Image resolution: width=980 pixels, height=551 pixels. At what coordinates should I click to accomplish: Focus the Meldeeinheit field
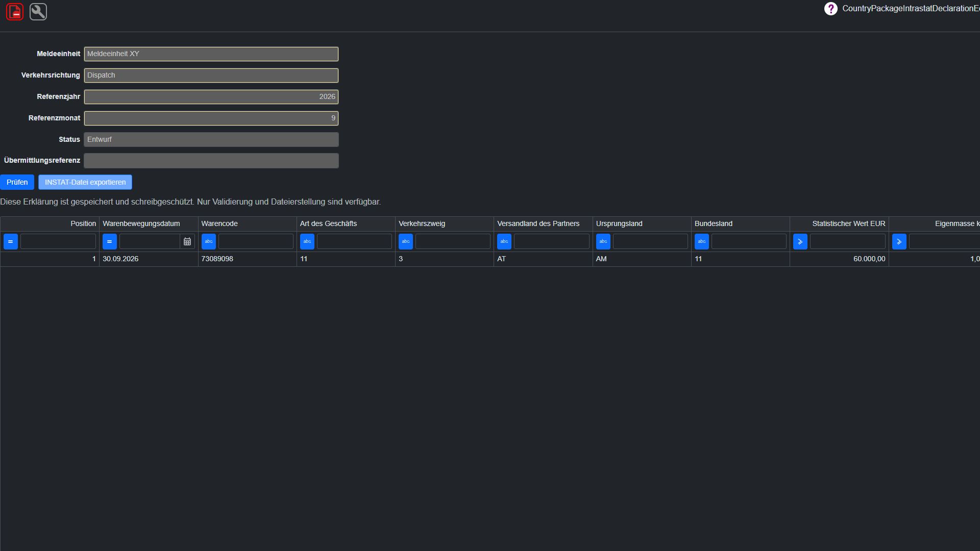pos(211,54)
